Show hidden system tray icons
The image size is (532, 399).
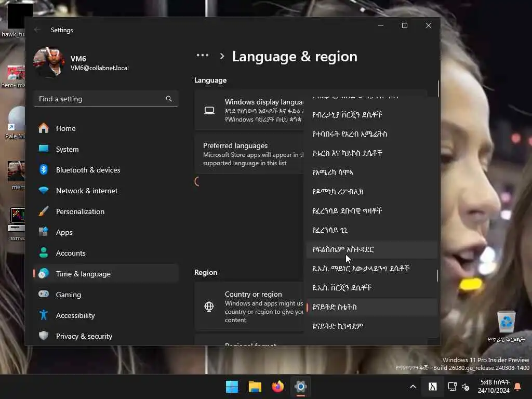click(x=413, y=387)
